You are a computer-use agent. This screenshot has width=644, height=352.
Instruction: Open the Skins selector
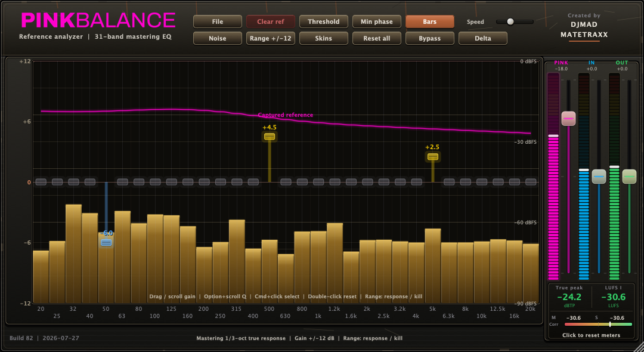pyautogui.click(x=324, y=38)
